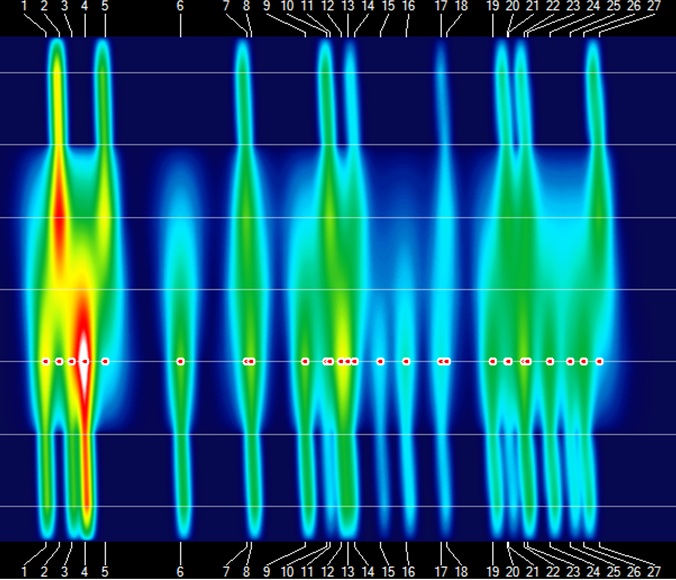Select lane label 6 in the top ruler
Screen dimensions: 676x580
[x=180, y=6]
